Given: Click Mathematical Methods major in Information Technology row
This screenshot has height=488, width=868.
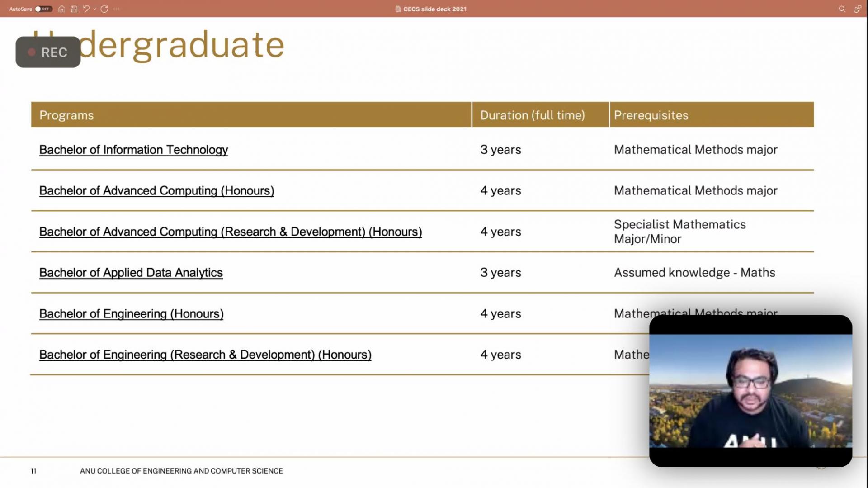Looking at the screenshot, I should (695, 150).
